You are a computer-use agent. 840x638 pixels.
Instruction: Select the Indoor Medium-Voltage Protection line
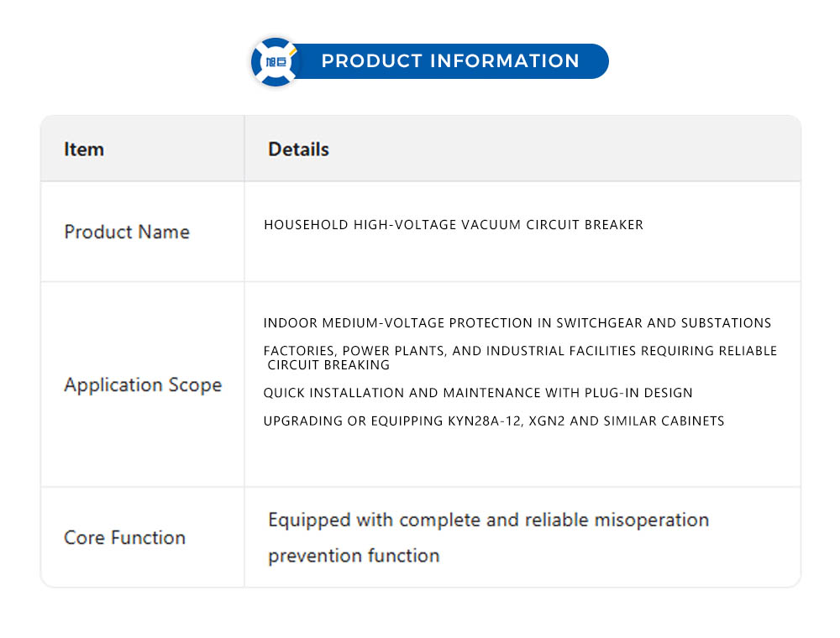517,323
